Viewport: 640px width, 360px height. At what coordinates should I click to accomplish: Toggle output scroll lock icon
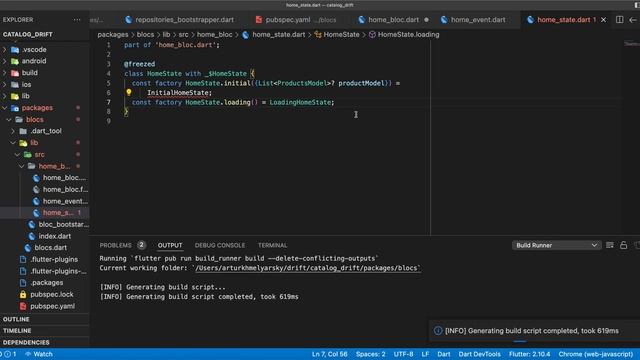click(623, 245)
